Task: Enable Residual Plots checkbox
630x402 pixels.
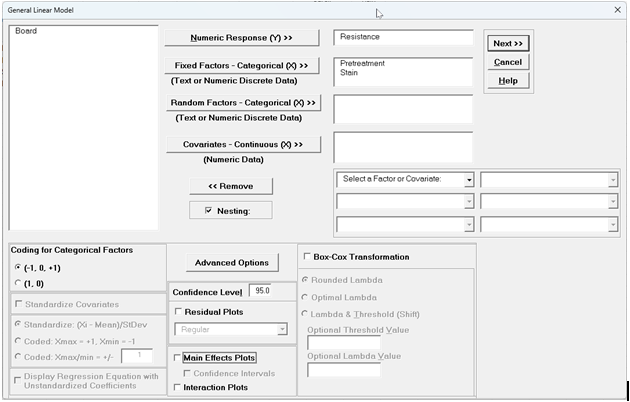Action: coord(177,312)
